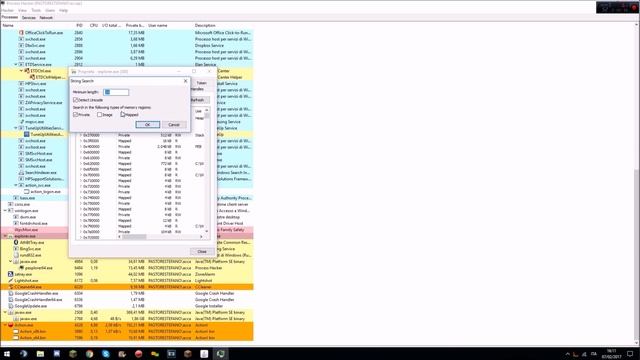This screenshot has width=640, height=360.
Task: Select the WpcMon.exe process row
Action: pyautogui.click(x=127, y=230)
